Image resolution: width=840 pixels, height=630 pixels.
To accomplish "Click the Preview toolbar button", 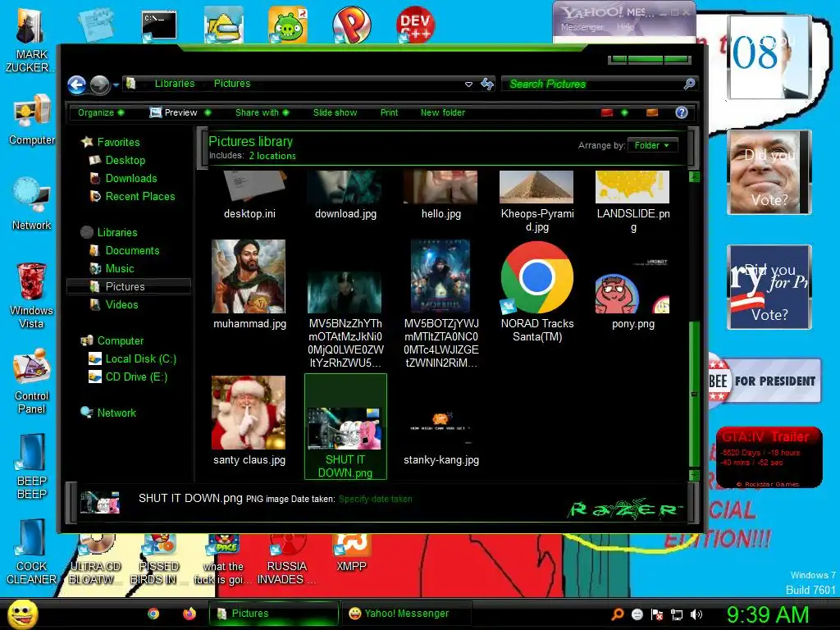I will [174, 112].
